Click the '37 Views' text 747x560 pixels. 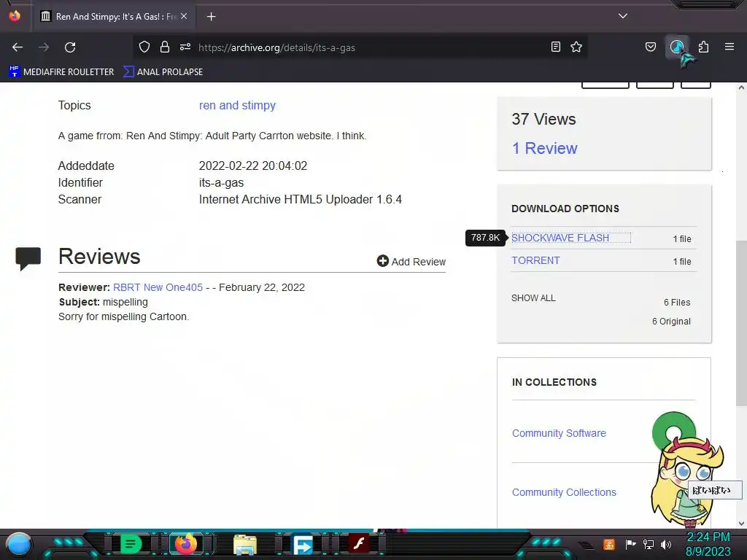click(x=543, y=119)
